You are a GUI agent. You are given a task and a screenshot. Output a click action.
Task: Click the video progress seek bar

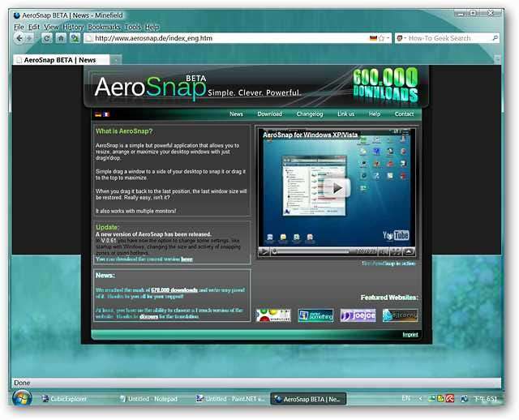click(311, 252)
